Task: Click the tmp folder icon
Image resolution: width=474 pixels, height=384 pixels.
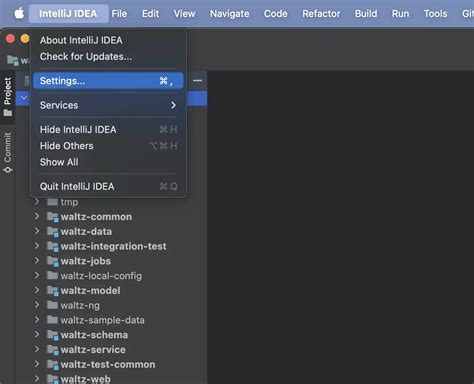Action: point(52,202)
